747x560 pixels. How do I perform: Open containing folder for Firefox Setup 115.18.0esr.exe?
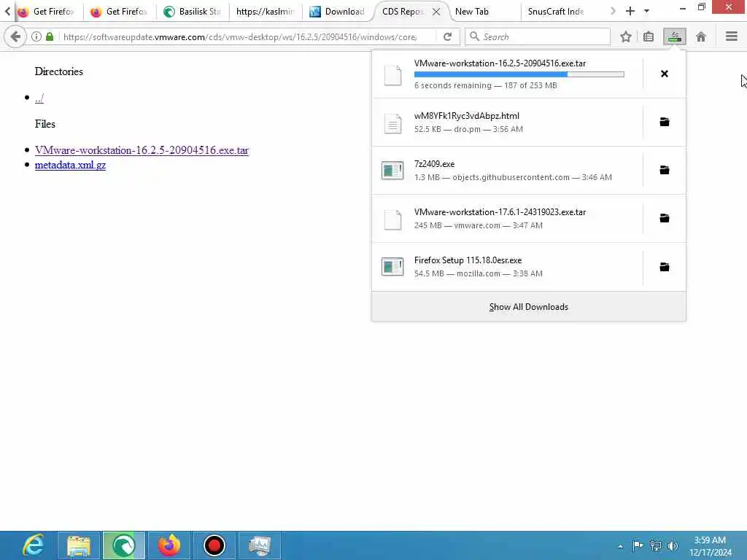[665, 267]
